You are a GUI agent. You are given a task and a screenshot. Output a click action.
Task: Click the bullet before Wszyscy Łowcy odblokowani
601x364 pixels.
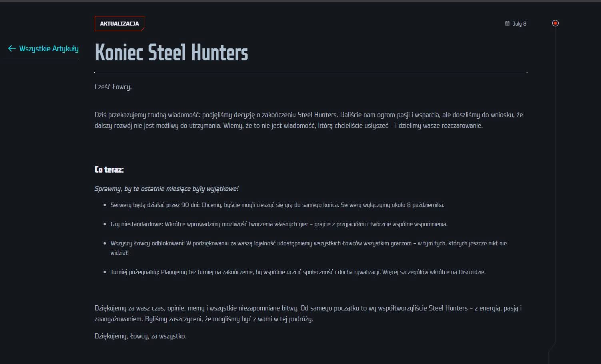pos(105,243)
